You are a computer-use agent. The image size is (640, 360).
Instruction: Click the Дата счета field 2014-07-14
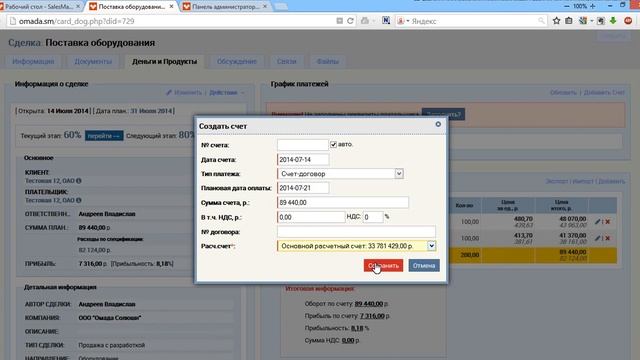(303, 160)
